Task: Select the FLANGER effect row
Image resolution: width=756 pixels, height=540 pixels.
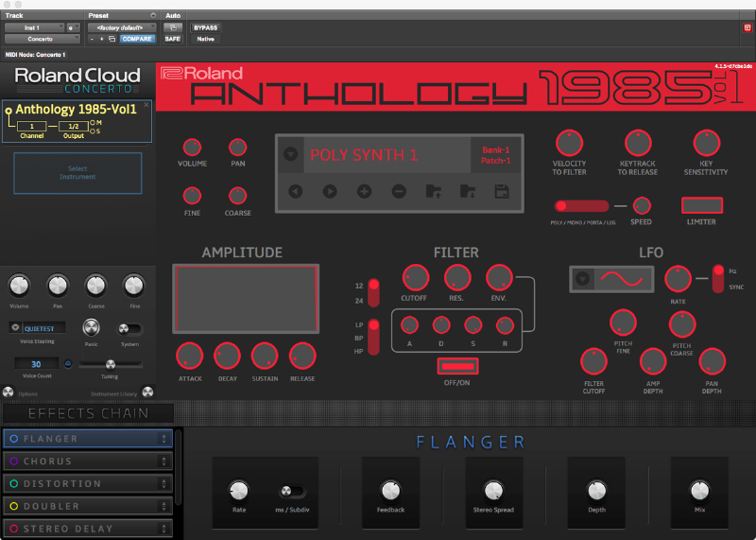Action: click(x=88, y=439)
